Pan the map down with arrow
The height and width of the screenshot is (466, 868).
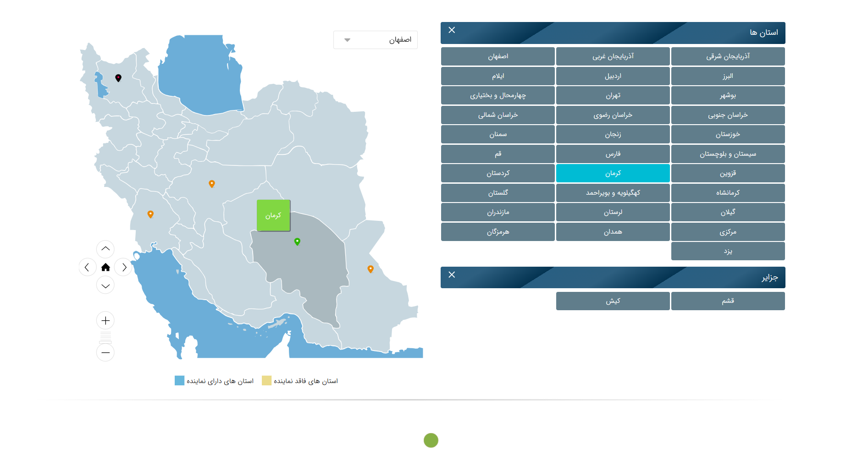[105, 285]
